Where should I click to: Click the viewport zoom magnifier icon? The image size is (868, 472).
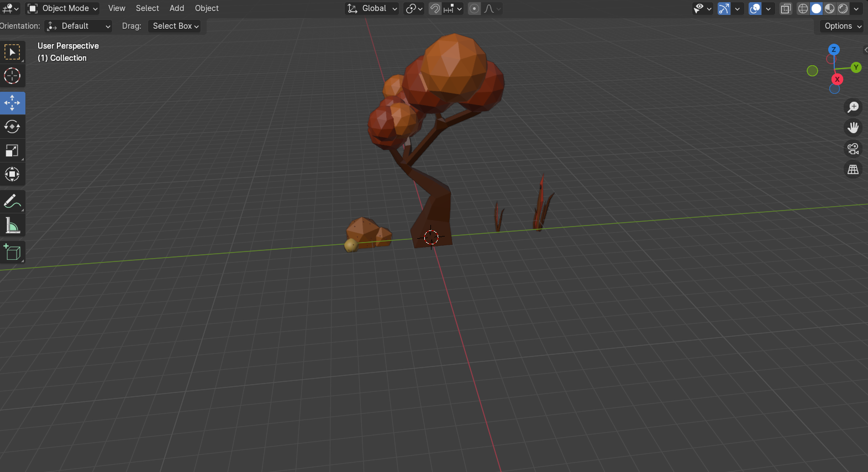pos(853,107)
